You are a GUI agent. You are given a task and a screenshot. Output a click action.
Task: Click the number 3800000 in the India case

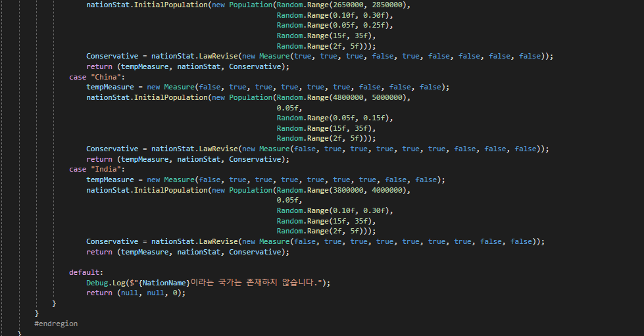(x=348, y=190)
